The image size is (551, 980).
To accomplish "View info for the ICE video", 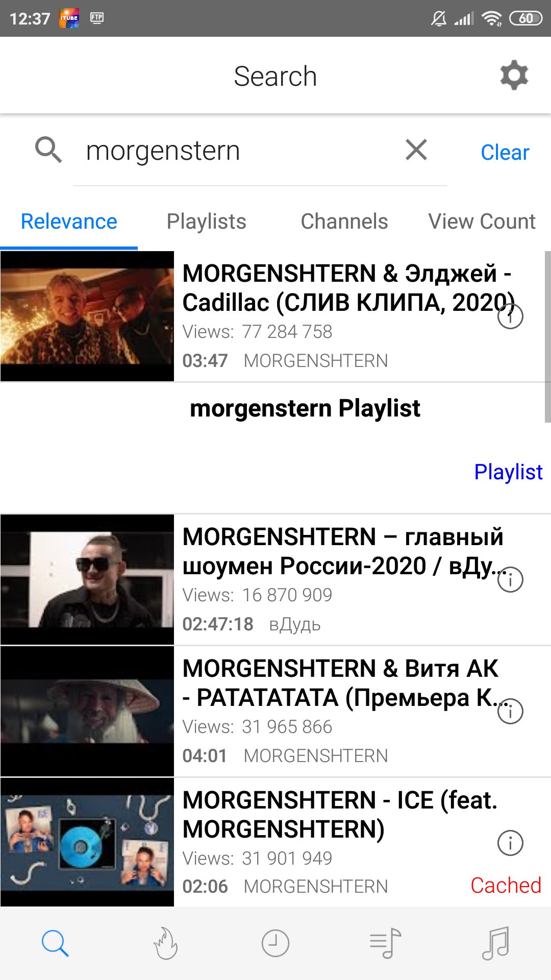I will pos(510,843).
